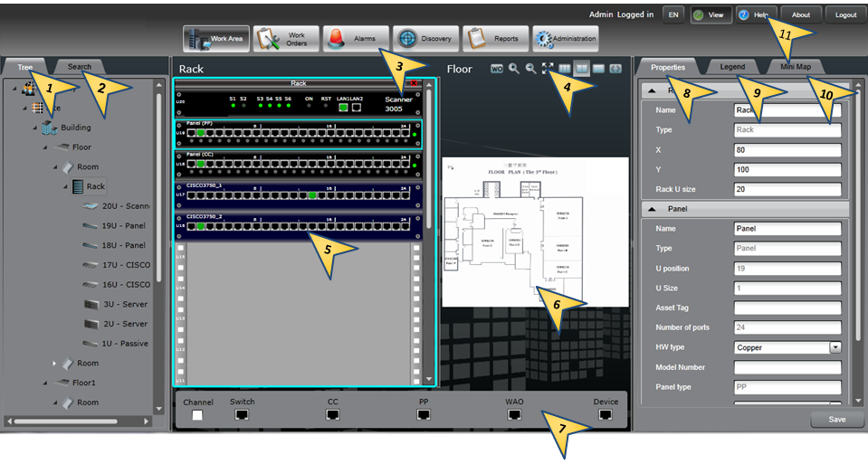Zoom out on the floor plan
Image resolution: width=868 pixels, height=464 pixels.
(x=530, y=69)
